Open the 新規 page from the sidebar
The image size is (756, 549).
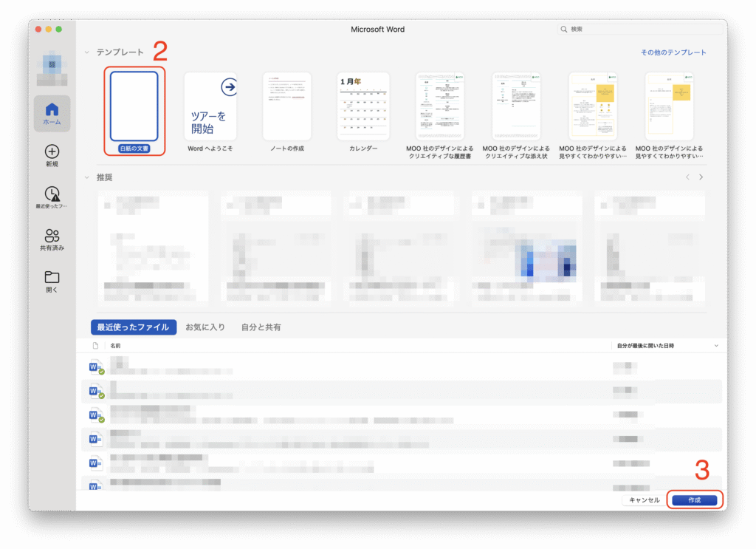(x=52, y=156)
